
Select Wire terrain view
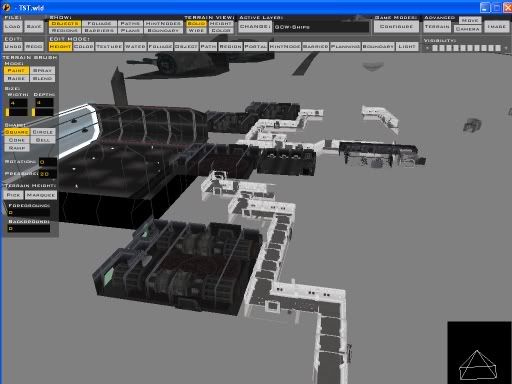click(x=196, y=30)
